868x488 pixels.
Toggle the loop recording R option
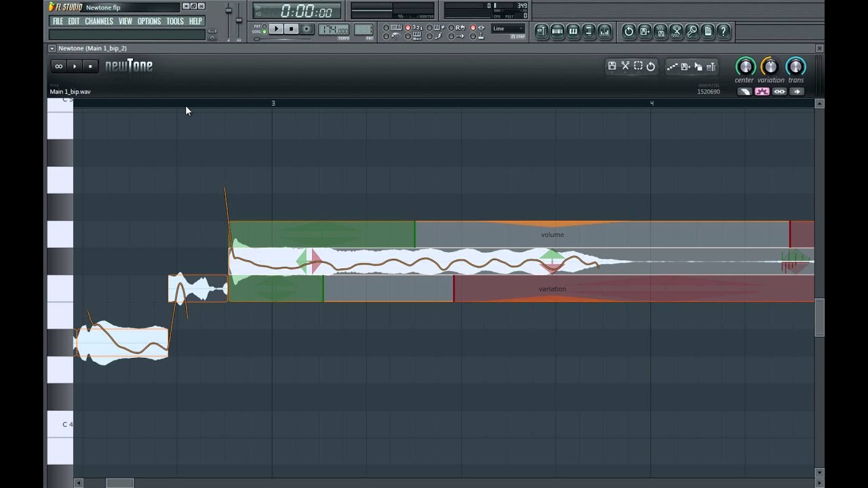click(455, 28)
